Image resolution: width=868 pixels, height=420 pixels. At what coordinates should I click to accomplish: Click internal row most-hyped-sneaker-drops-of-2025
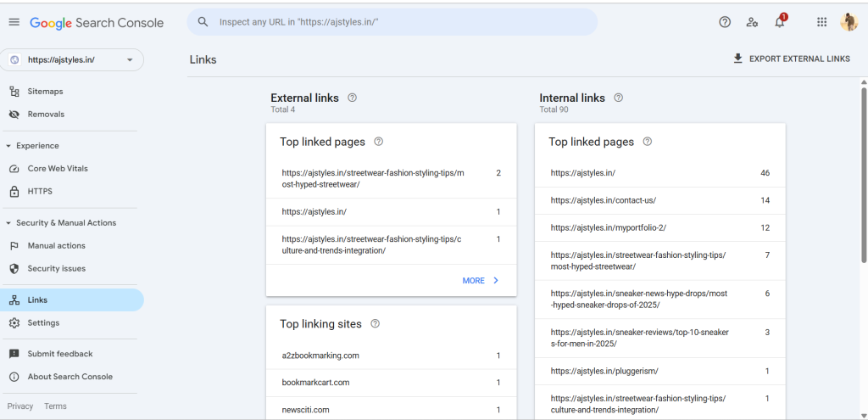coord(659,300)
